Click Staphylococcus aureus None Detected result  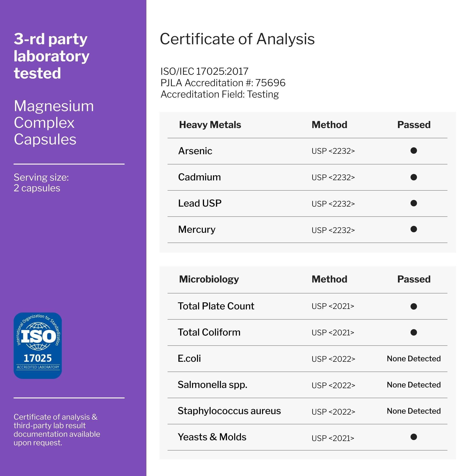click(414, 411)
